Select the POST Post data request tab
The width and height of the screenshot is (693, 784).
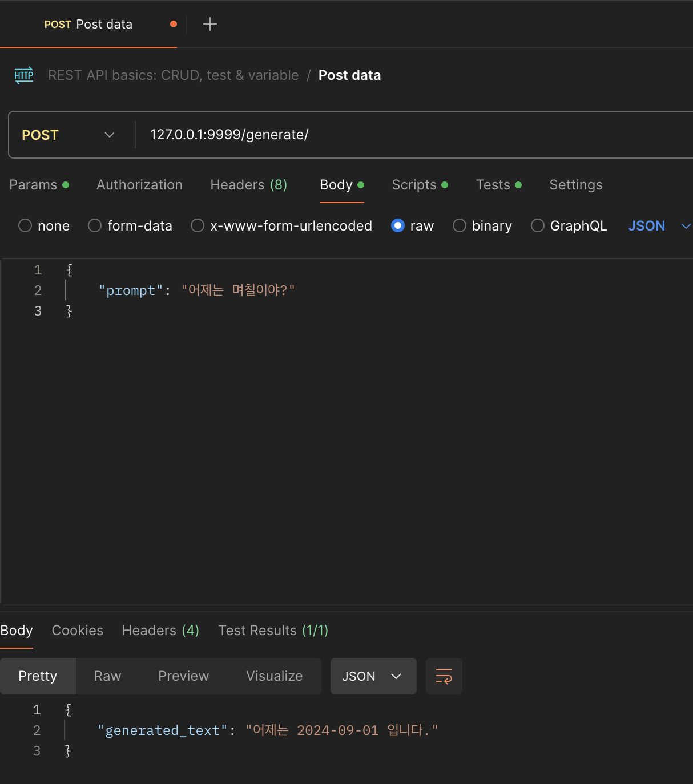coord(88,24)
